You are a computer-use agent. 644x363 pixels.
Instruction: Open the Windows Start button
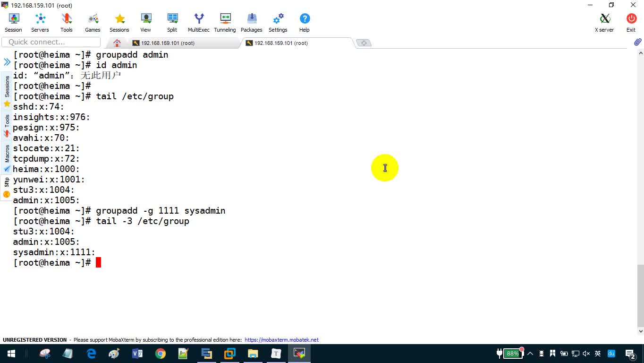point(11,354)
